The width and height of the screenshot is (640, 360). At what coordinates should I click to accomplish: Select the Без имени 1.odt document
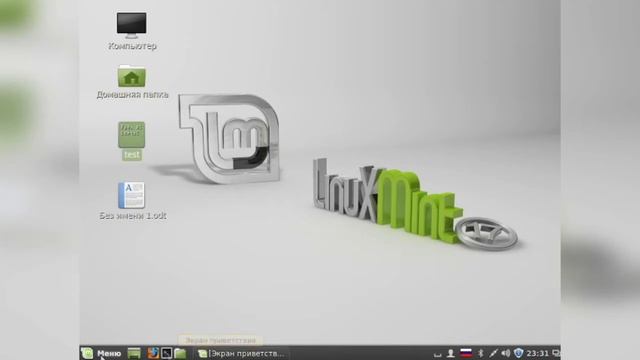(131, 195)
